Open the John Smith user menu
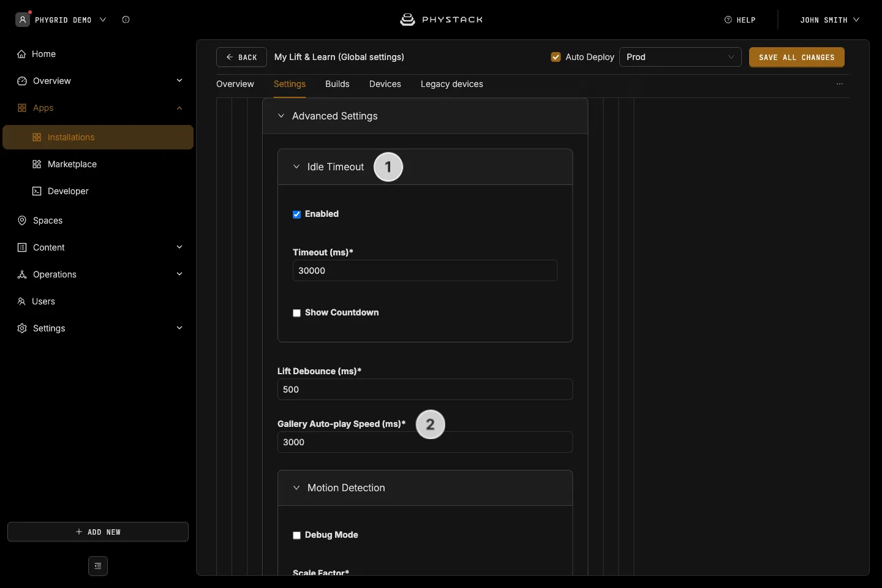Image resolution: width=882 pixels, height=588 pixels. tap(830, 20)
